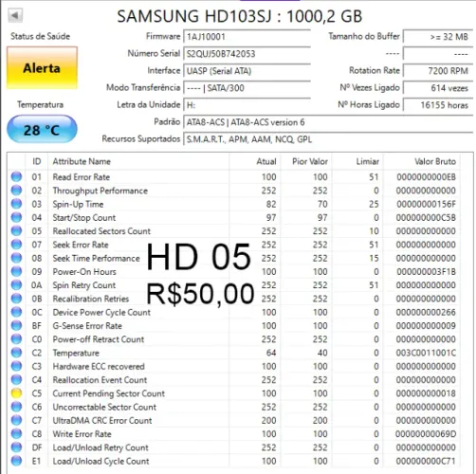Select raw value 000000000C71 of Load/Unload Cycle
Screen dimensions: 476x474
(426, 461)
